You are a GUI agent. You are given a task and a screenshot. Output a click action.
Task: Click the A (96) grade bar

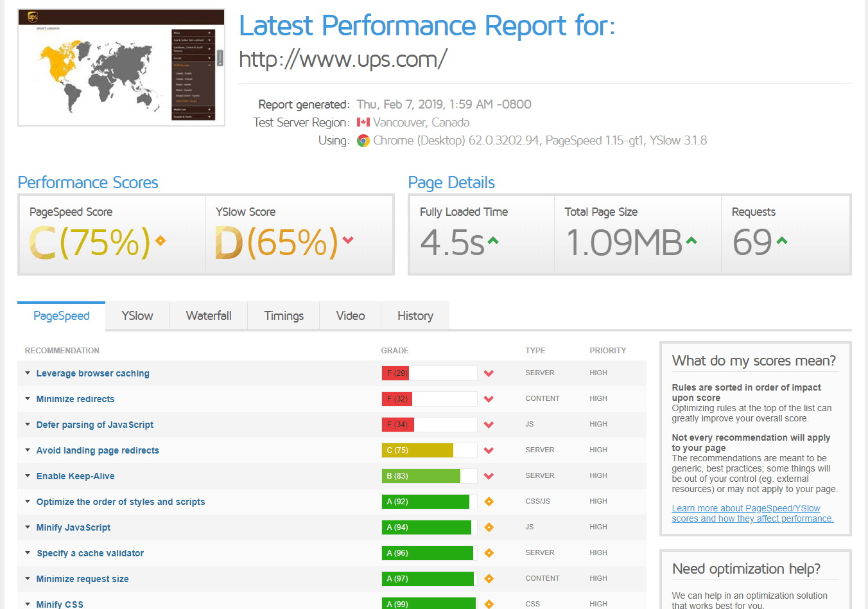(x=429, y=553)
